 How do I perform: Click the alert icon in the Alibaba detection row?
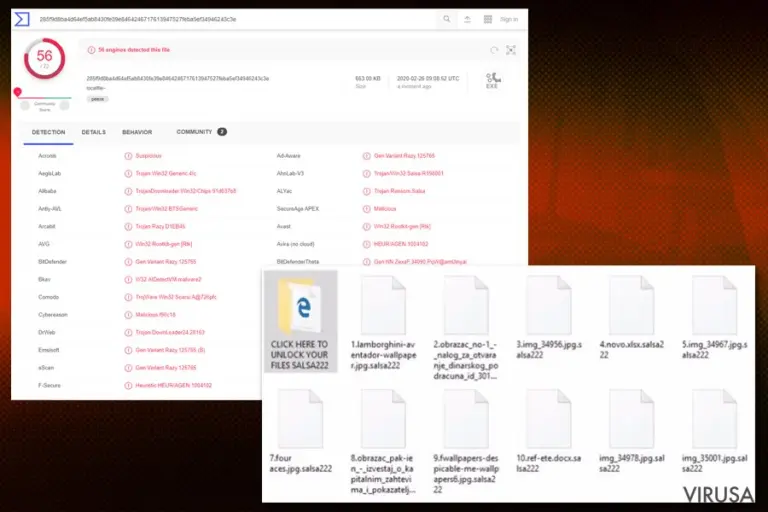tap(128, 191)
